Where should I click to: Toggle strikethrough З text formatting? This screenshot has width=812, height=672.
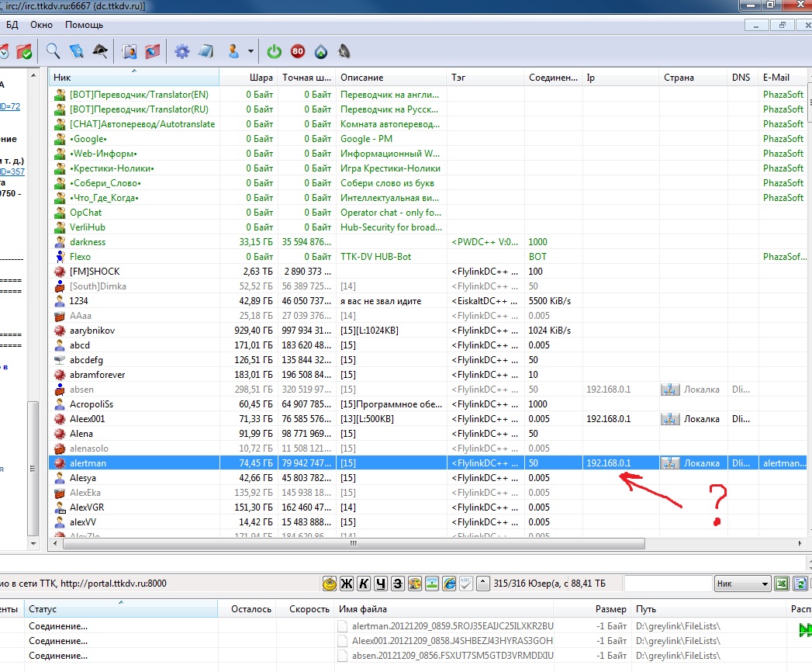[x=397, y=584]
